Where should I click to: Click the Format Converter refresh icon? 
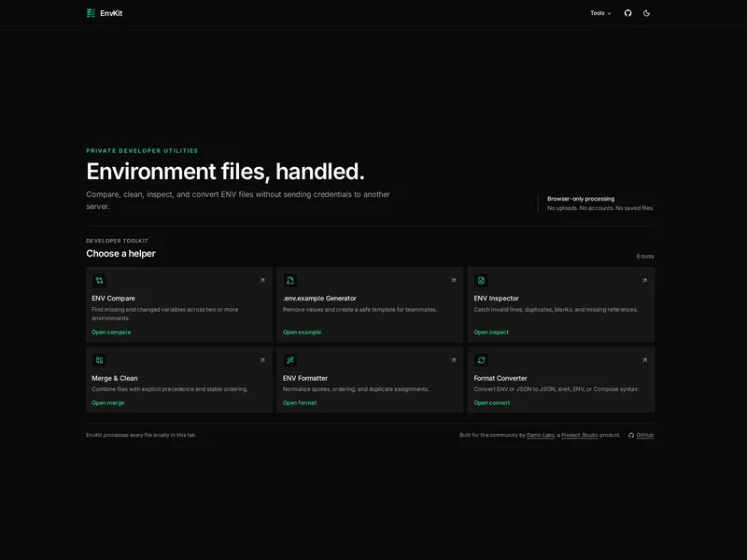(x=481, y=360)
